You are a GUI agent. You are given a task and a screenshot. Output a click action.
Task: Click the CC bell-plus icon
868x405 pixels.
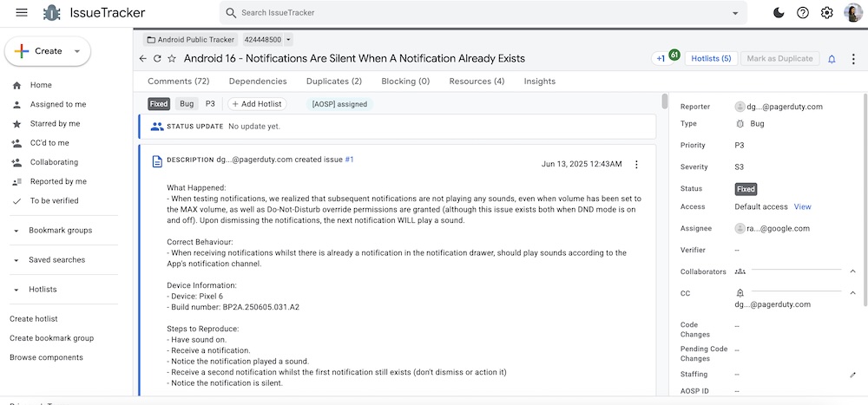[740, 293]
